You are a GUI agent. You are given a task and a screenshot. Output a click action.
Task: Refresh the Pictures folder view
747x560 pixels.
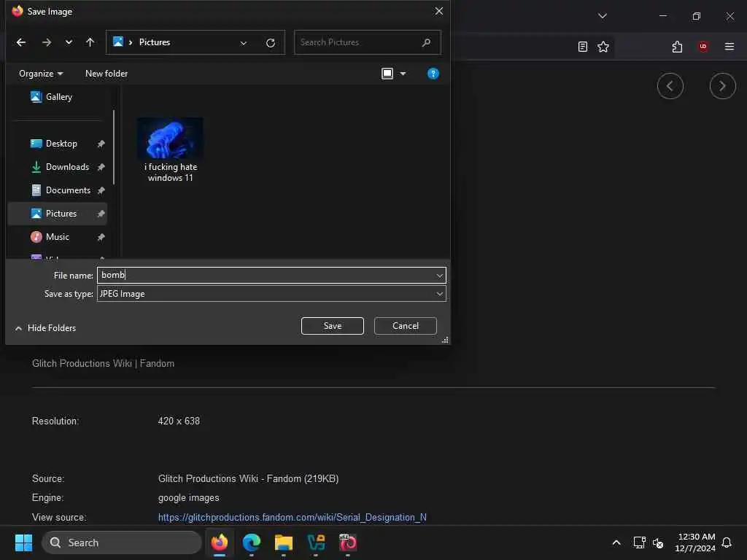click(271, 43)
